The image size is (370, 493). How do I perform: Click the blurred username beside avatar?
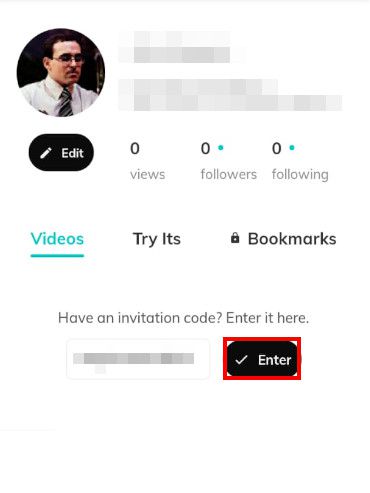coord(182,47)
